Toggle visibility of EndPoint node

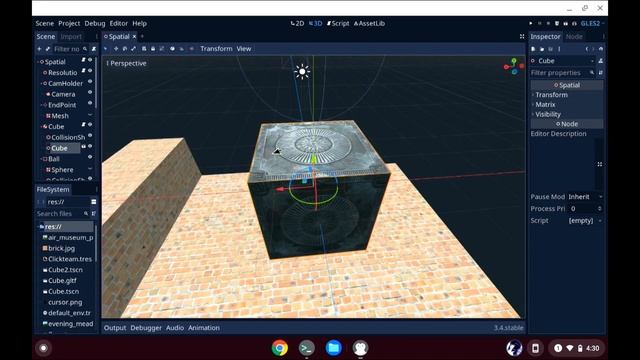click(x=90, y=103)
